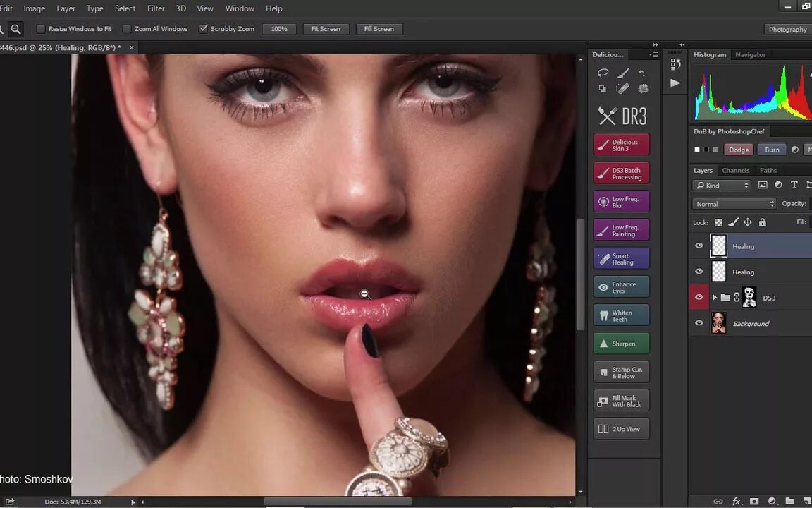This screenshot has height=508, width=812.
Task: Open the Filter menu
Action: 156,8
